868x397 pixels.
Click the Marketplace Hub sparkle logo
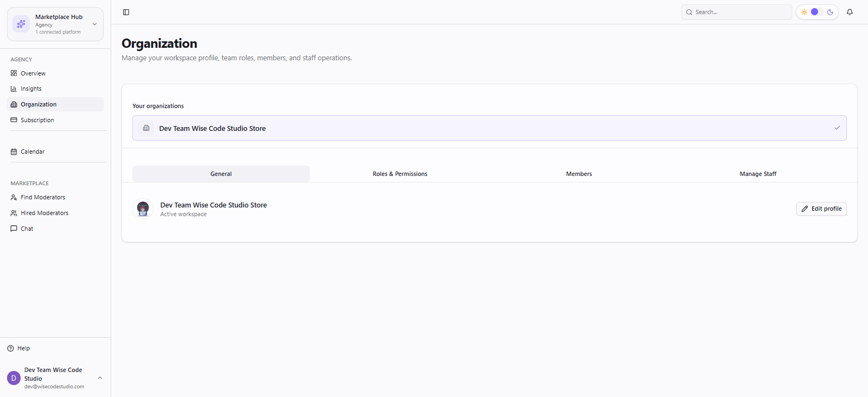click(21, 24)
